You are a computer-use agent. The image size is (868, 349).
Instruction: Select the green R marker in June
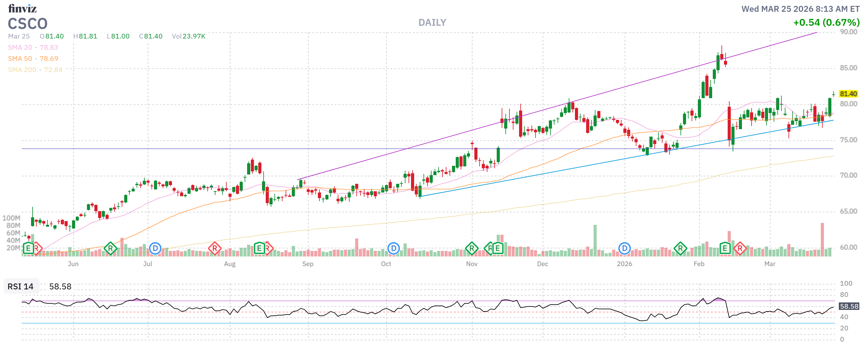coord(110,249)
